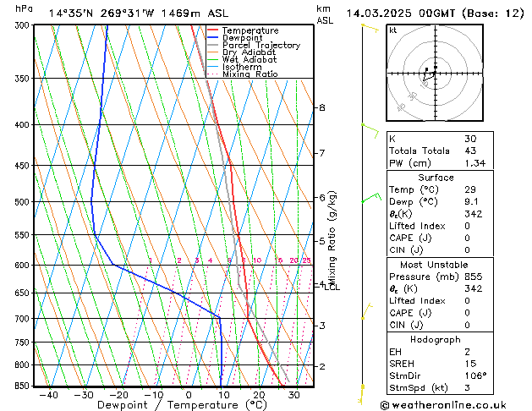The height and width of the screenshot is (411, 532).
Task: Click the '0' temperature axis label
Action: pos(189,395)
